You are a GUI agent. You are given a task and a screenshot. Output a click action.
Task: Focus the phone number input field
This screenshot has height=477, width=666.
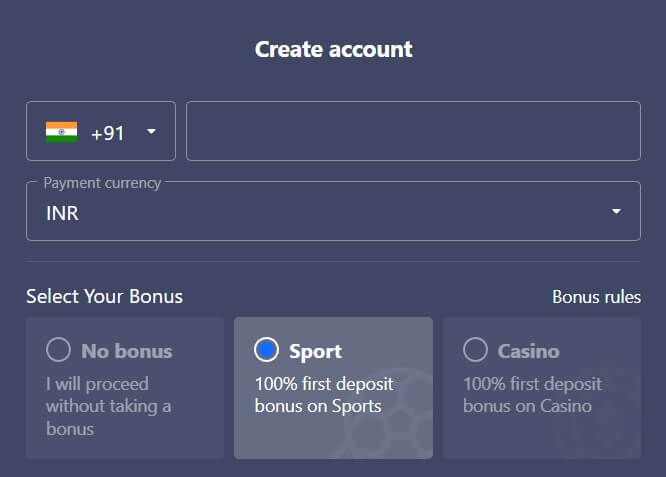413,131
